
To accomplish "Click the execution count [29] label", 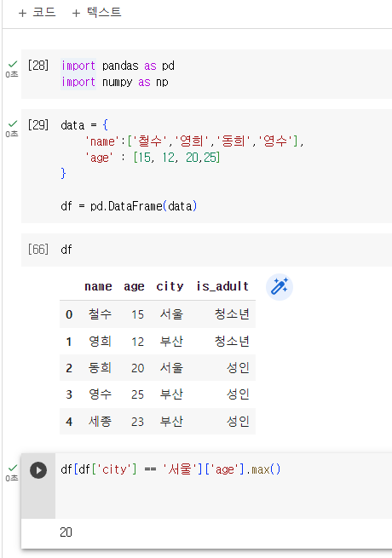I will click(x=38, y=125).
